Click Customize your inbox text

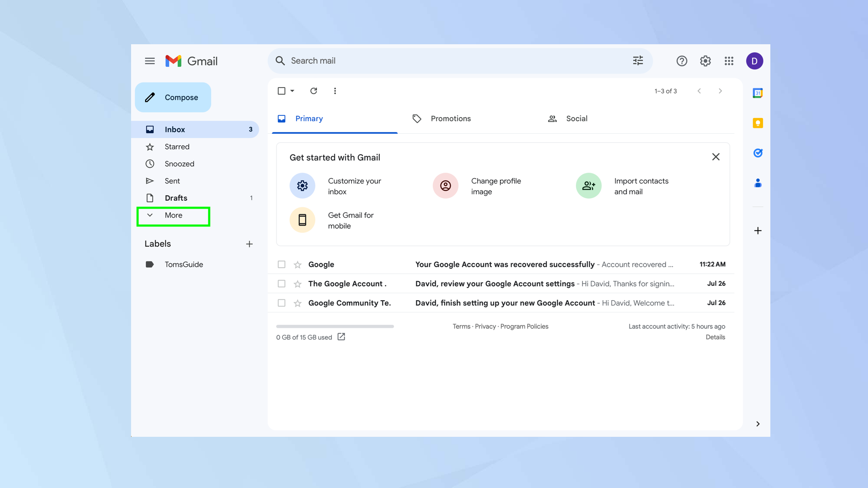(355, 187)
